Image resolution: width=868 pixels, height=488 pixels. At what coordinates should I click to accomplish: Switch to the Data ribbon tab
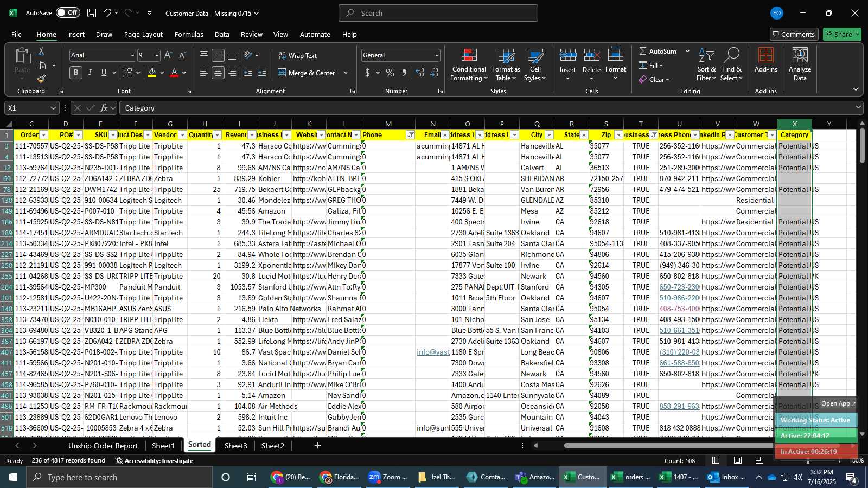click(222, 34)
